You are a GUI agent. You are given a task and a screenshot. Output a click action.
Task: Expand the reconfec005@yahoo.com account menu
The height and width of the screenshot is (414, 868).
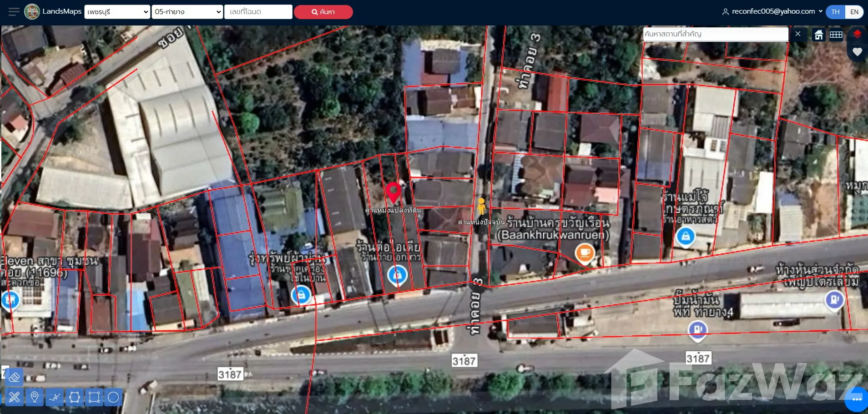772,11
